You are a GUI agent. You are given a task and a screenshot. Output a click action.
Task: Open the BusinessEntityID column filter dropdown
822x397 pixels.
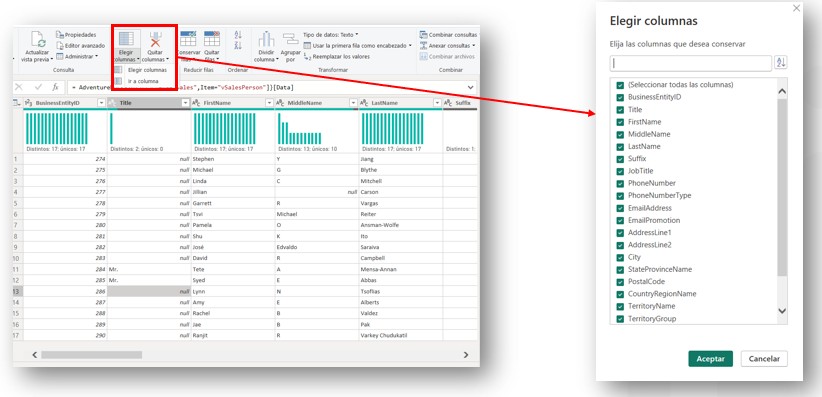pyautogui.click(x=101, y=103)
